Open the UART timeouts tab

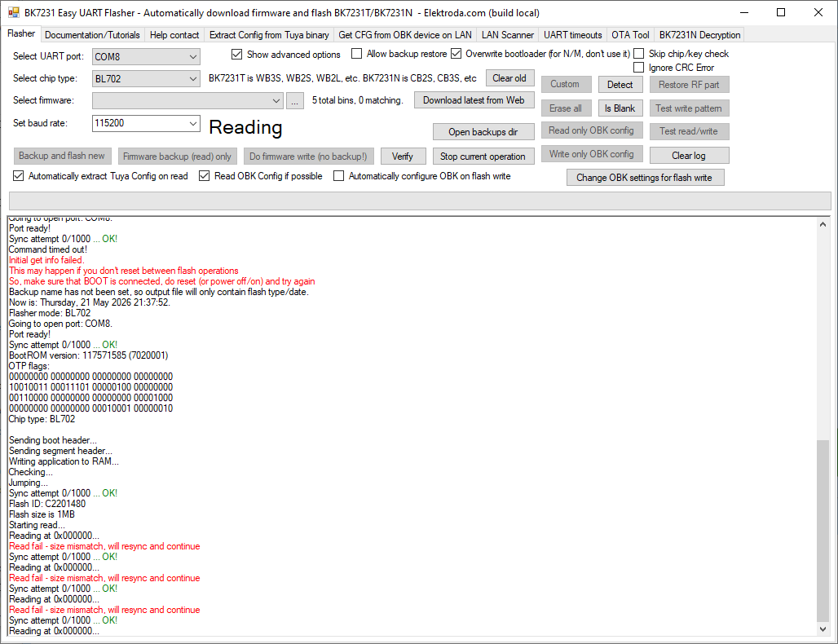click(x=572, y=35)
